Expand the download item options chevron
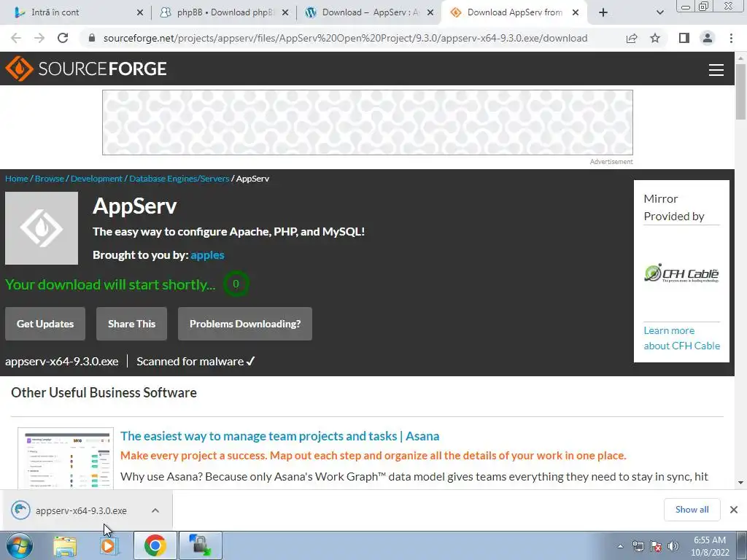This screenshot has width=747, height=560. pyautogui.click(x=155, y=510)
